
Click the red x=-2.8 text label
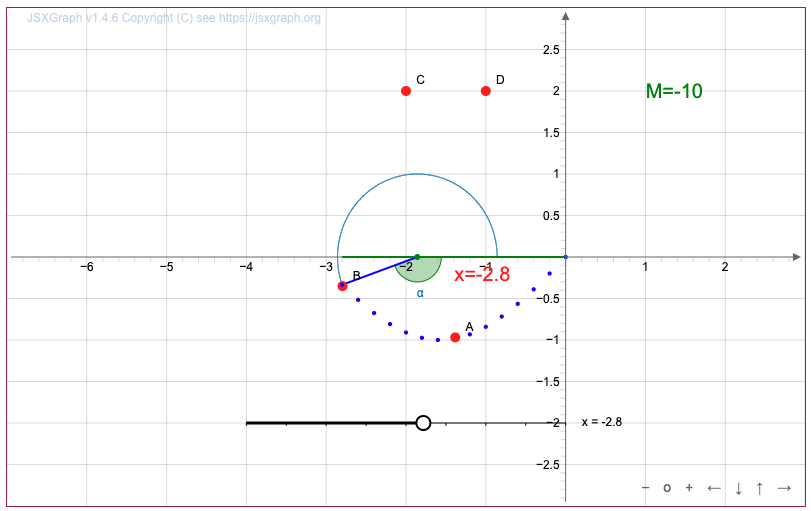coord(482,275)
